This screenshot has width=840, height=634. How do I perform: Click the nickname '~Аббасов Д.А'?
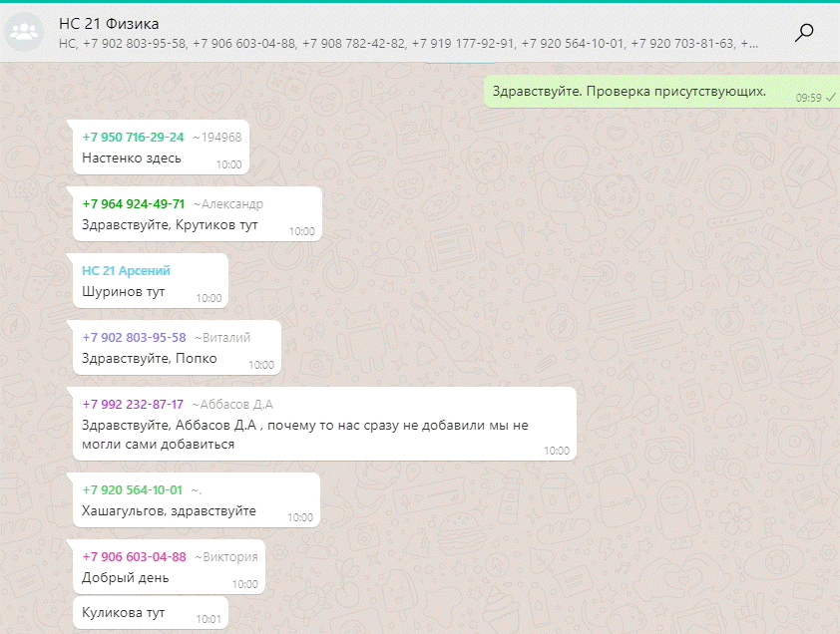(232, 405)
